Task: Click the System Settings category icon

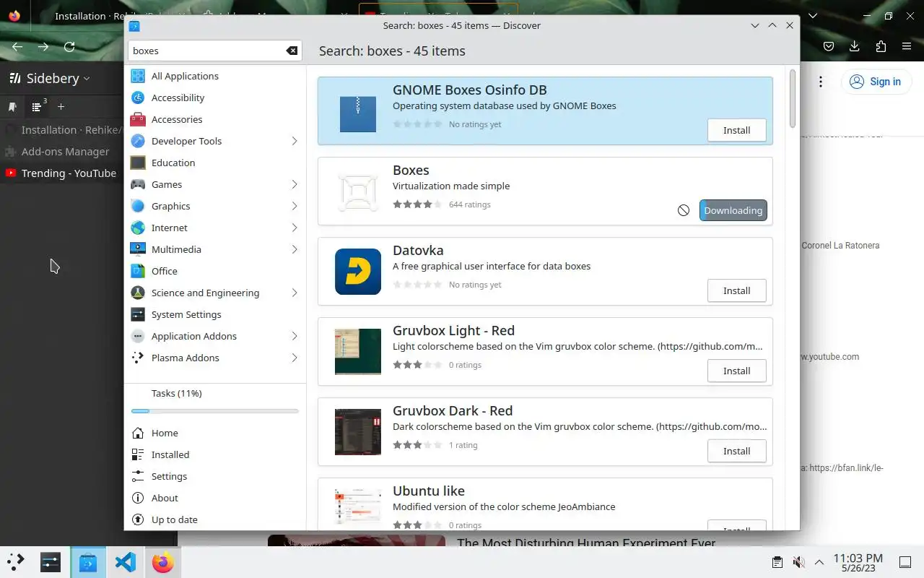Action: [138, 314]
